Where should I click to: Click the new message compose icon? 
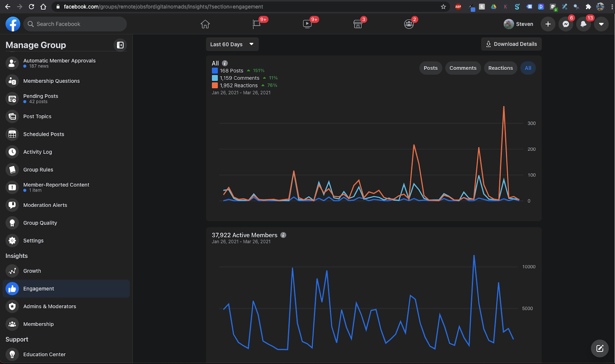pyautogui.click(x=600, y=348)
